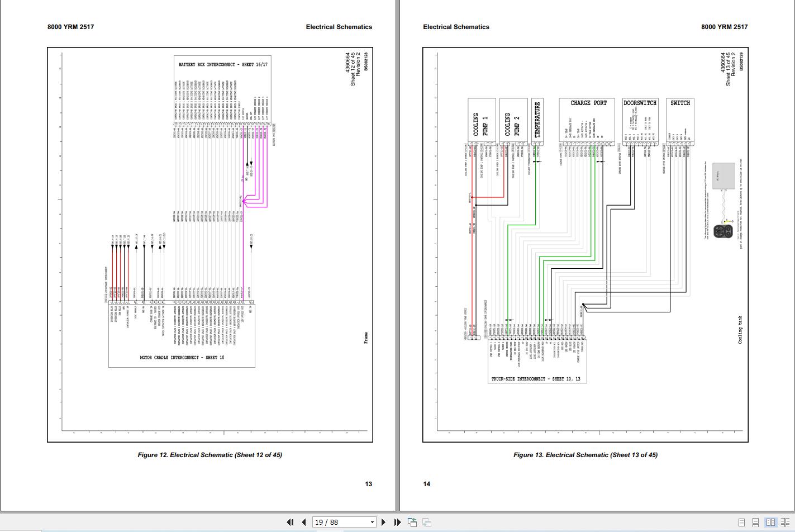Go to the first page
The height and width of the screenshot is (532, 795).
(290, 522)
